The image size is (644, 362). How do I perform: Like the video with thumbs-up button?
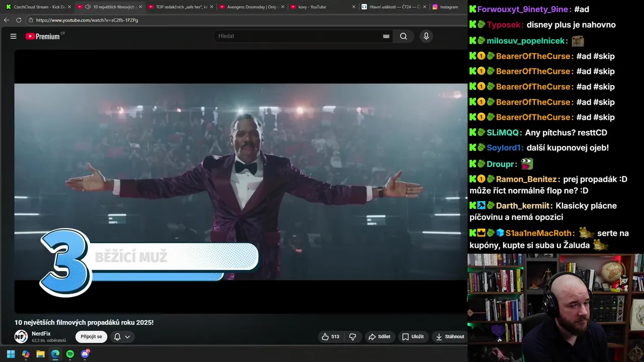tap(326, 337)
